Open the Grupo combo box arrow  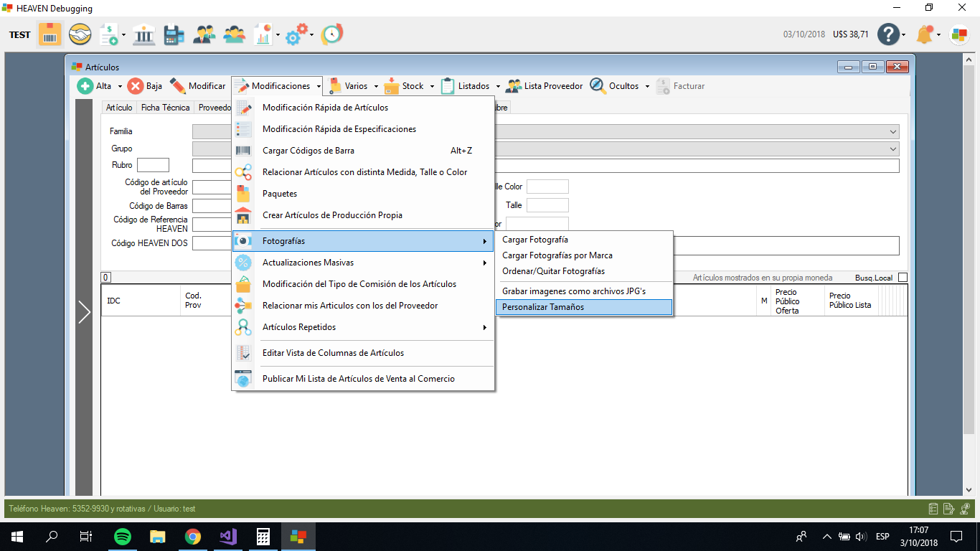(893, 149)
